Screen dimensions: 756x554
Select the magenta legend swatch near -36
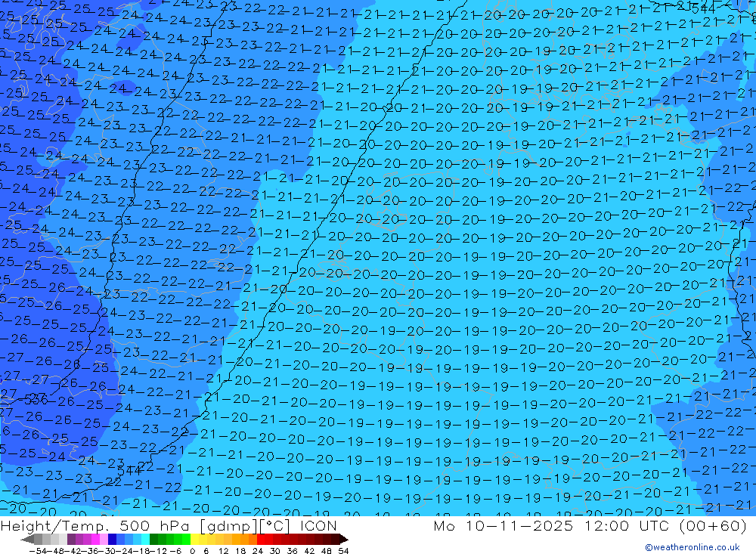[x=95, y=539]
